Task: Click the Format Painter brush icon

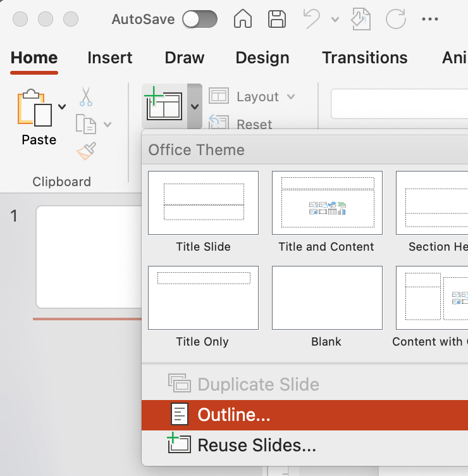Action: pos(86,151)
